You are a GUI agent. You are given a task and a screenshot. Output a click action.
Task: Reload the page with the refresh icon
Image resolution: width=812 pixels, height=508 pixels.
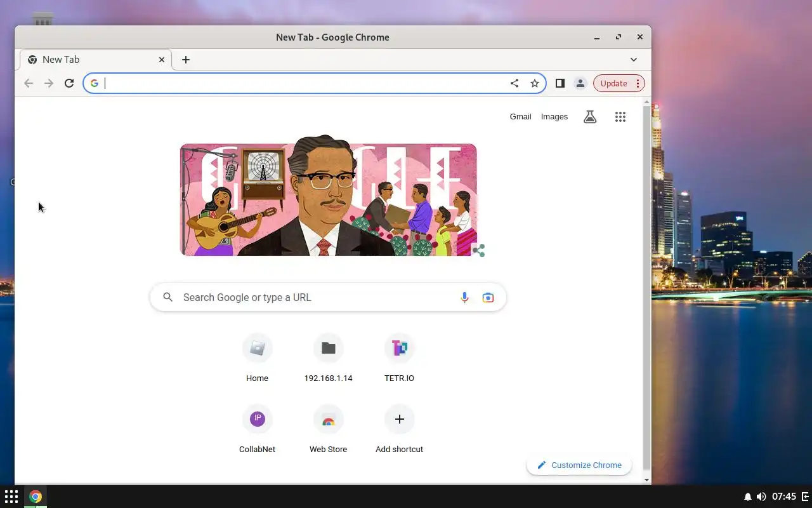(x=69, y=83)
